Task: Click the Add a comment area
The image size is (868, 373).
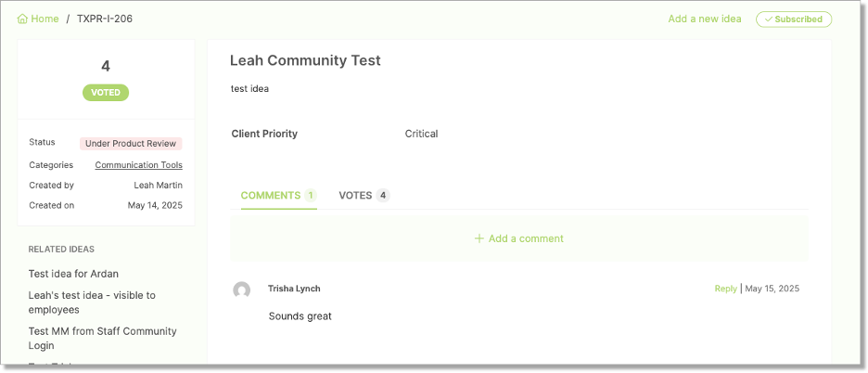Action: point(519,238)
